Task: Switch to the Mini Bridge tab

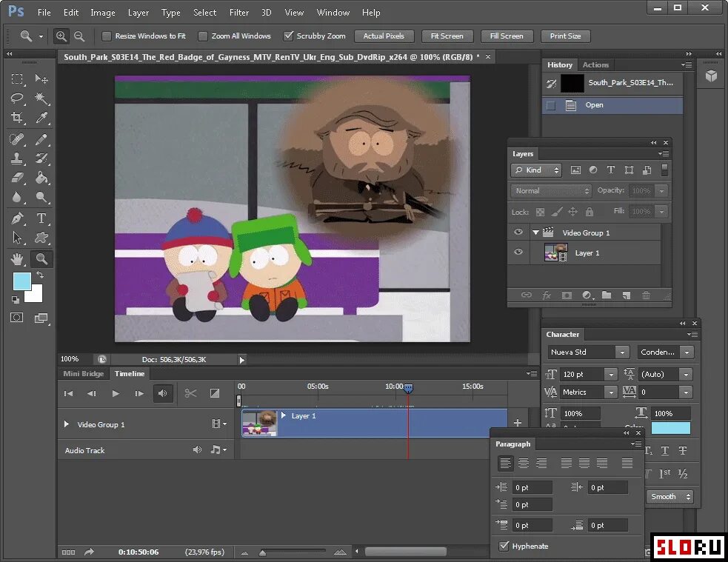Action: [84, 374]
